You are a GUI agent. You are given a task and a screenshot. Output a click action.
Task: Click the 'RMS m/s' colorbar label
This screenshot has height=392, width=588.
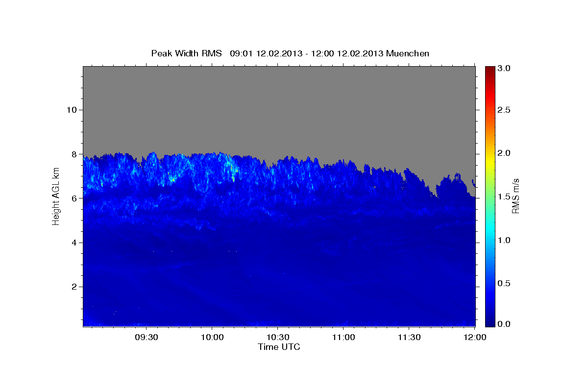515,196
